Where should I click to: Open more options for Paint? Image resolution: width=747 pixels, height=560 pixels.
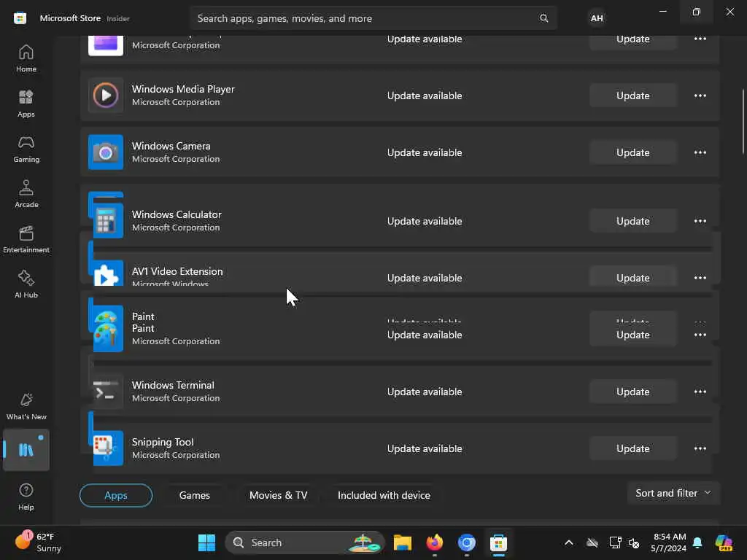pos(700,335)
